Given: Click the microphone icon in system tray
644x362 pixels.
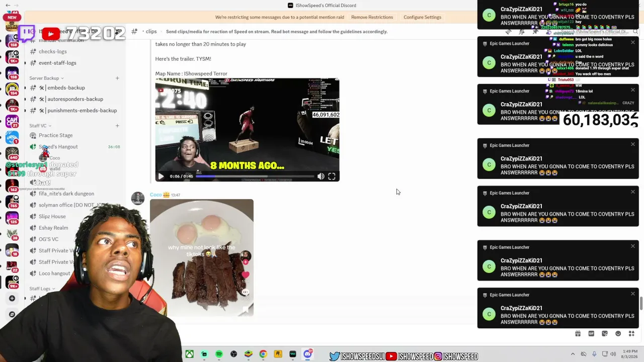Looking at the screenshot, I should [x=594, y=354].
